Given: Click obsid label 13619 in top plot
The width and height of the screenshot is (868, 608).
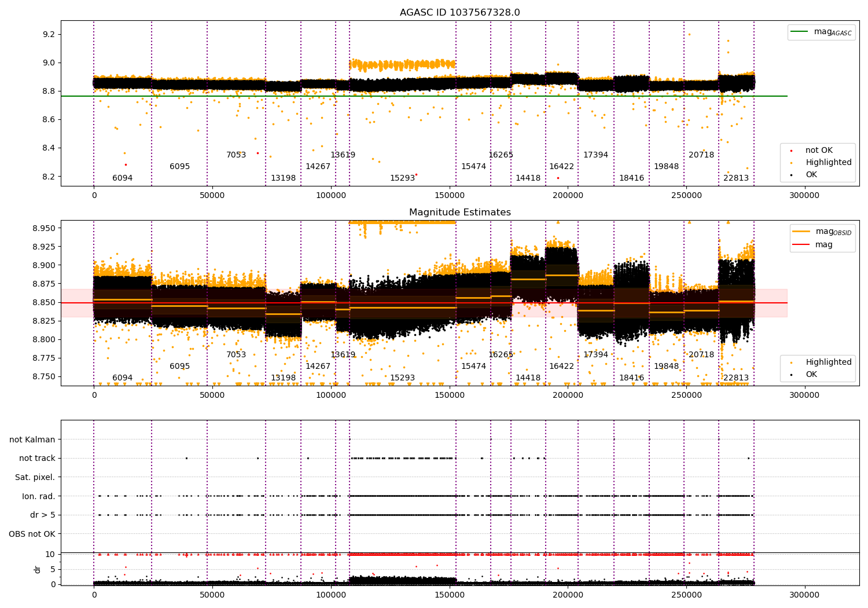Looking at the screenshot, I should [x=343, y=155].
